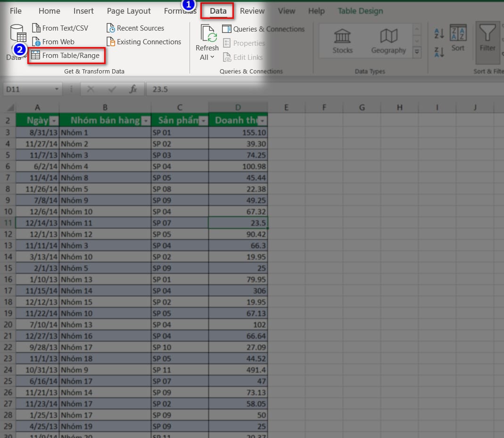Viewport: 504px width, 438px height.
Task: Switch to the Data tab
Action: pos(218,11)
